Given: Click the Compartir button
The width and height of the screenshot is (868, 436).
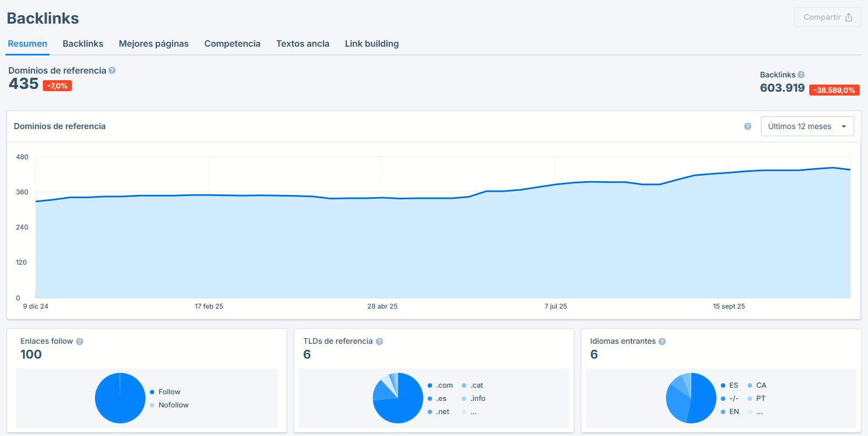Looking at the screenshot, I should point(827,17).
